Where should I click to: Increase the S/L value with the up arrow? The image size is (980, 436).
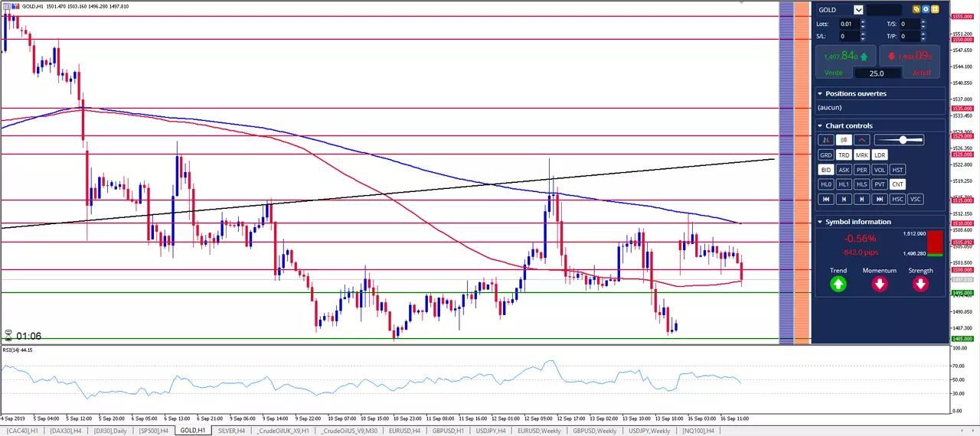coord(863,34)
